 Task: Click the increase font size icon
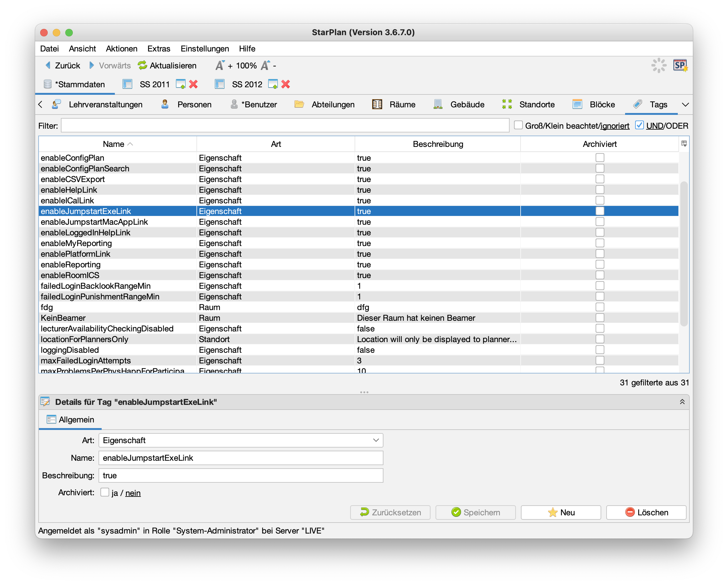click(220, 65)
